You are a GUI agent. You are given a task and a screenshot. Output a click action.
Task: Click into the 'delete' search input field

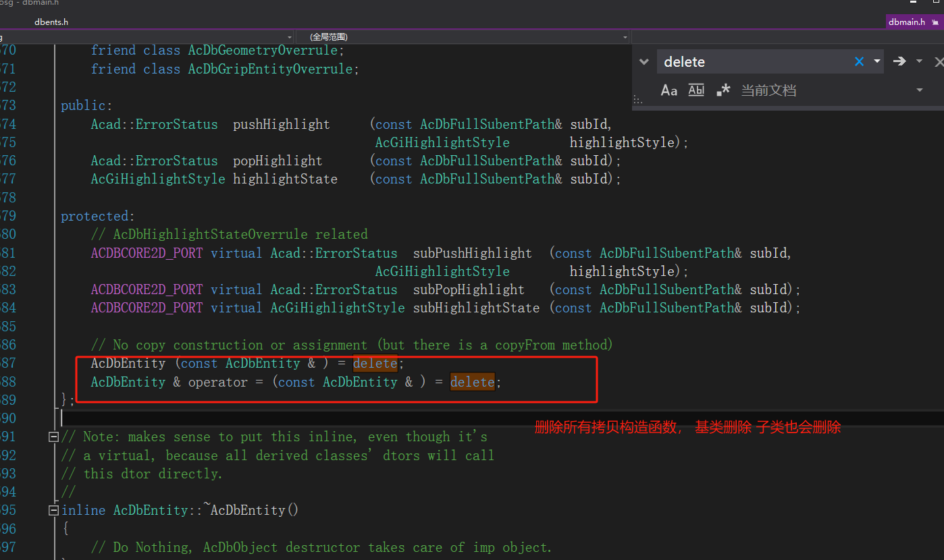[x=756, y=62]
